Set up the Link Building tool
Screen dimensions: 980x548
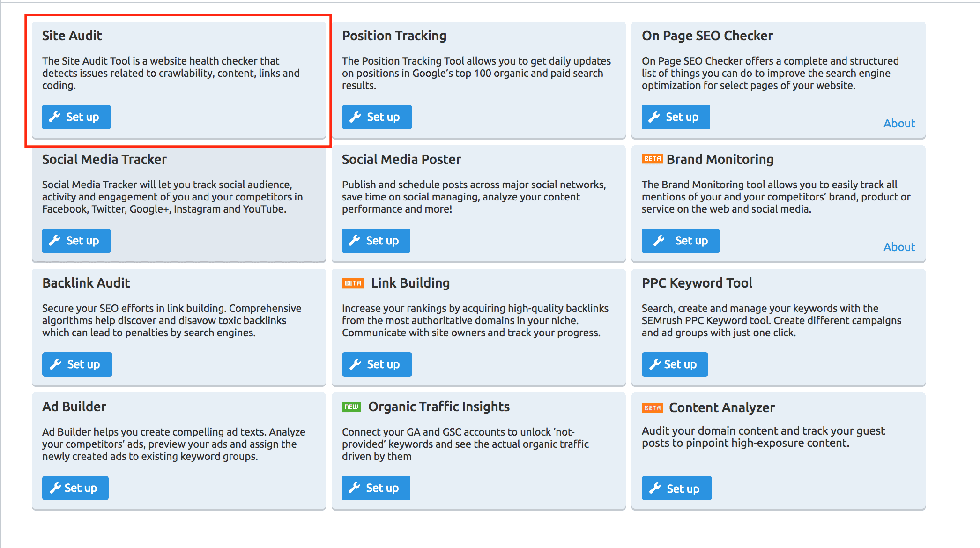[x=377, y=364]
